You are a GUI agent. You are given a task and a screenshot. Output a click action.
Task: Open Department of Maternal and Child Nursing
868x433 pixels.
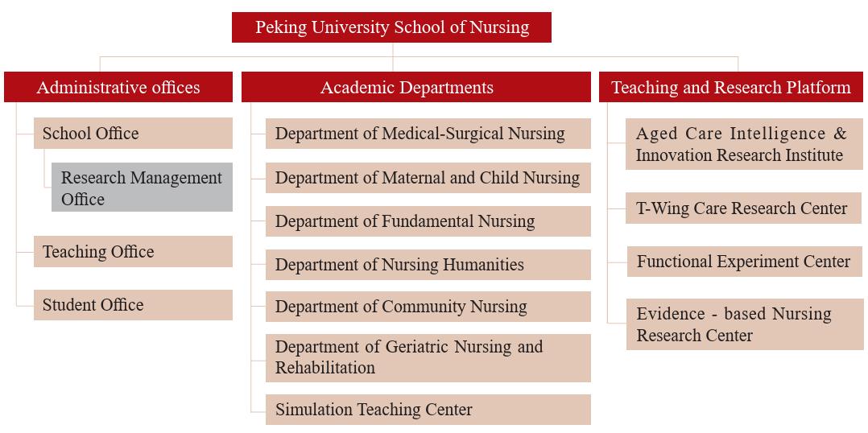coord(428,178)
